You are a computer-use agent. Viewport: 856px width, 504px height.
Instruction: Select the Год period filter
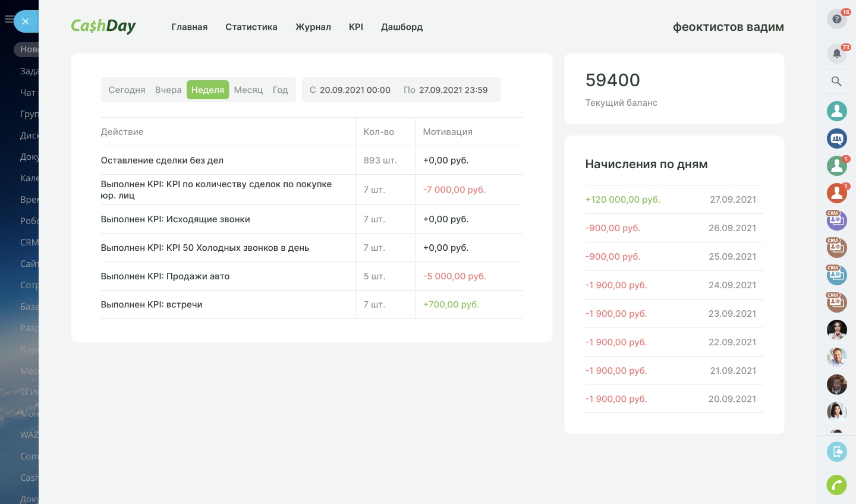point(280,90)
